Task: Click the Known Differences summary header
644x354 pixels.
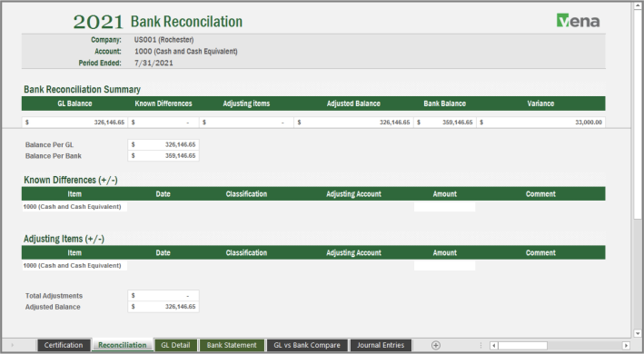Action: [163, 103]
